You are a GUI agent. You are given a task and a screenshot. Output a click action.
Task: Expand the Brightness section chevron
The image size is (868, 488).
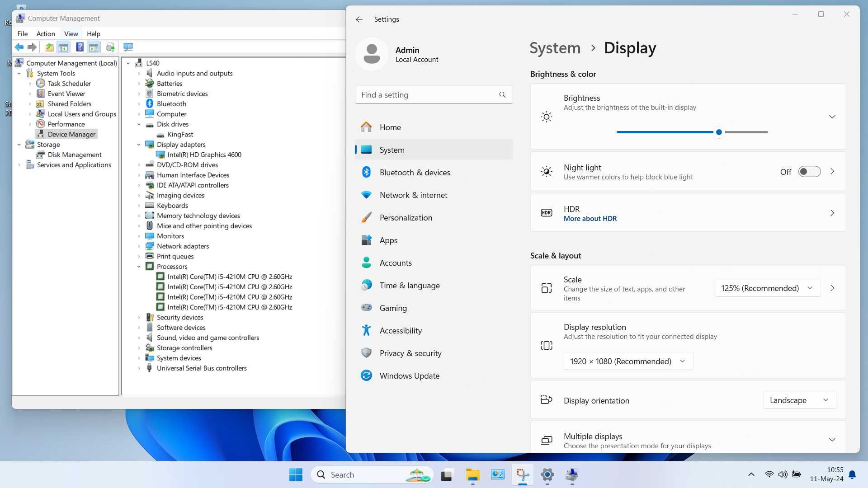click(832, 117)
